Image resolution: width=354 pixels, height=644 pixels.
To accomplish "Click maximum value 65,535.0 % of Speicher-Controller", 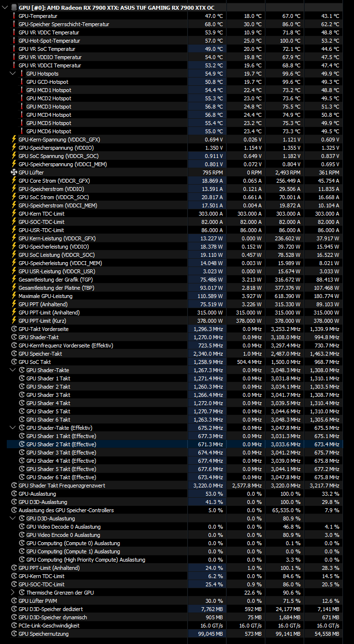I will 287,510.
